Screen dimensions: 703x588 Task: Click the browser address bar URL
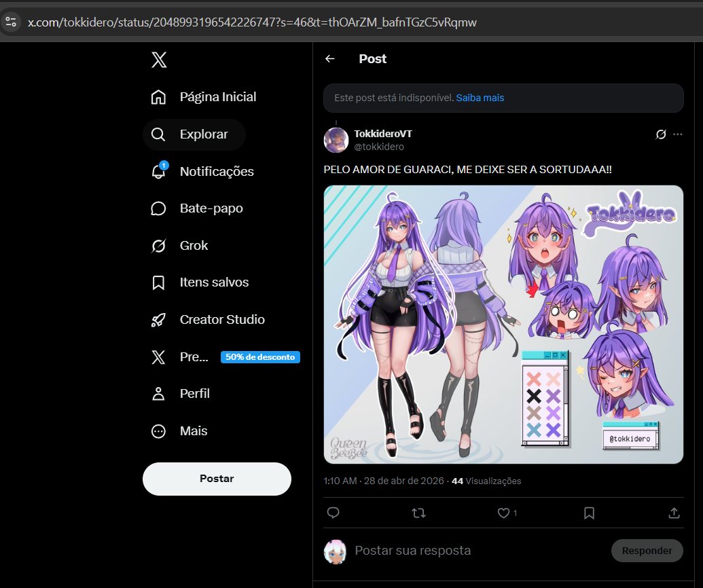tap(252, 22)
